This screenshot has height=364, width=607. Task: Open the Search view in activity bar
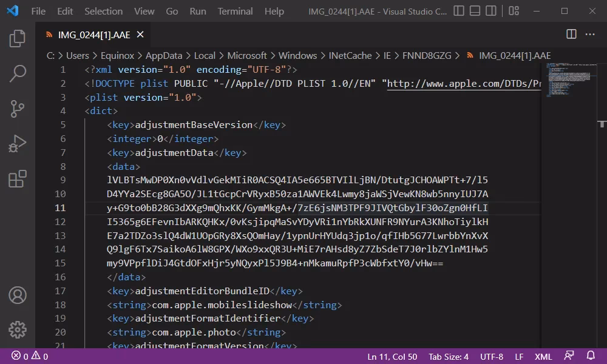point(17,74)
